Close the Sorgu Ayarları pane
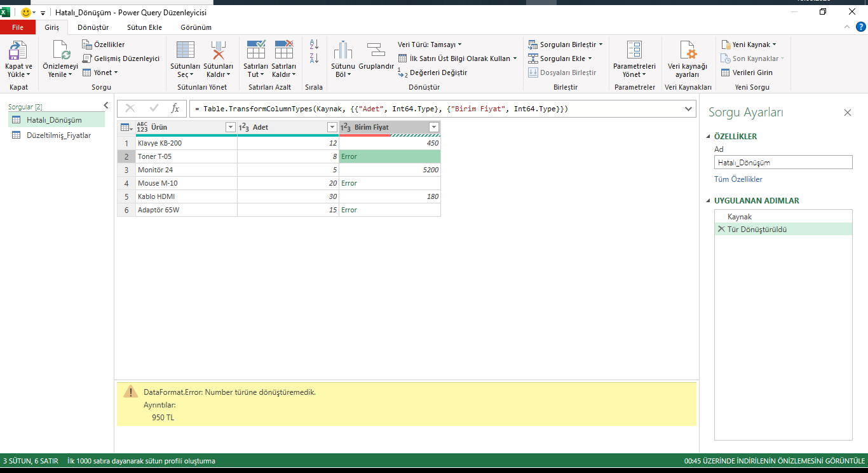868x473 pixels. (x=847, y=113)
